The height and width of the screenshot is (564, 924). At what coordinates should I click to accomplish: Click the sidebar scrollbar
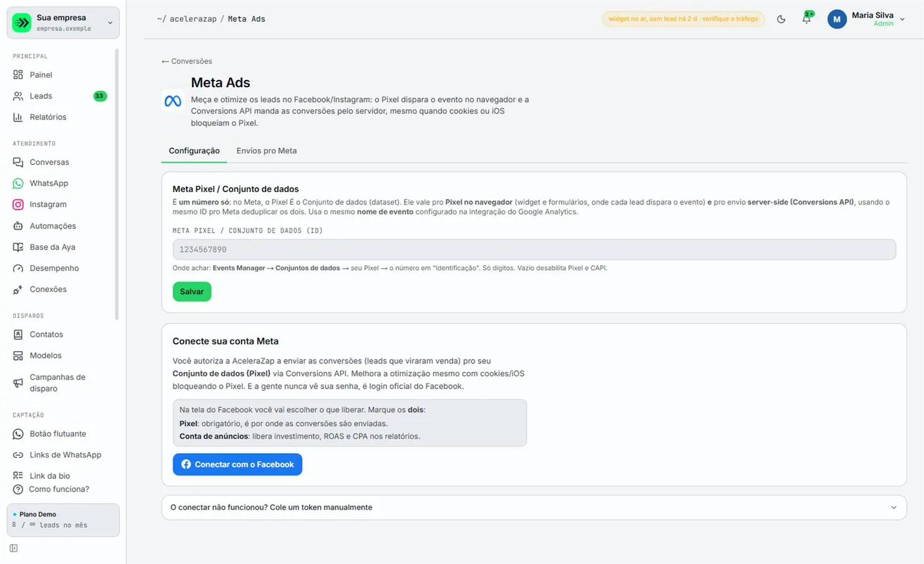coord(117,185)
